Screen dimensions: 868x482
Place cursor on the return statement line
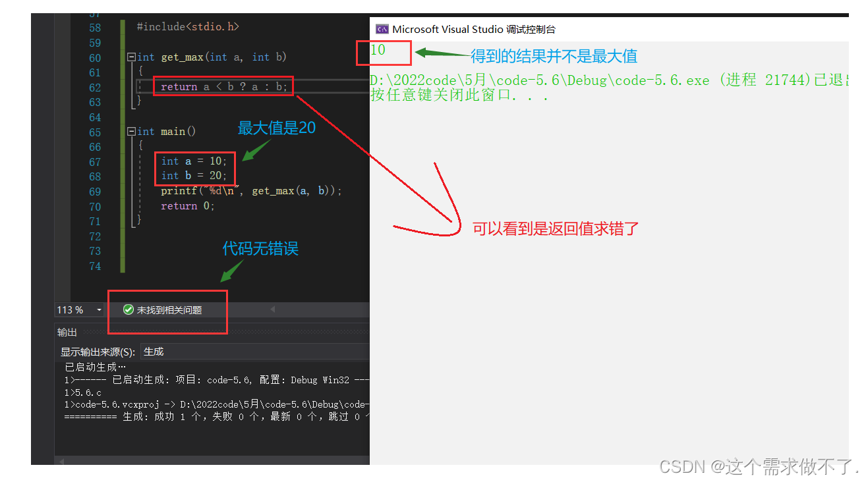pyautogui.click(x=224, y=87)
